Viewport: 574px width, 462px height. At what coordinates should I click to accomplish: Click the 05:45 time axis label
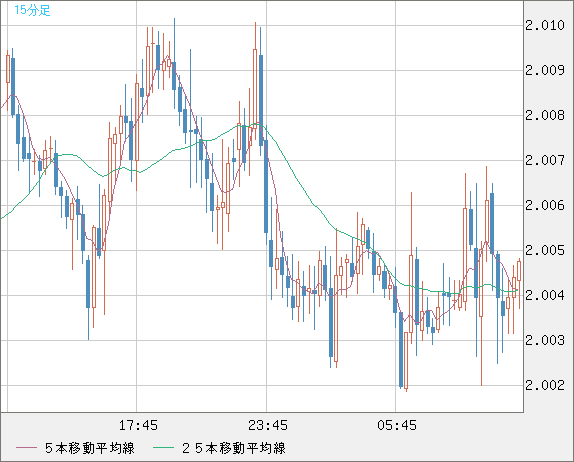point(397,425)
